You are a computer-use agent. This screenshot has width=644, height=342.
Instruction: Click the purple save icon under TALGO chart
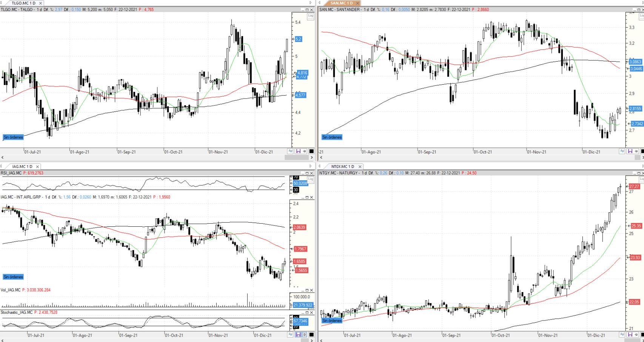tap(298, 151)
